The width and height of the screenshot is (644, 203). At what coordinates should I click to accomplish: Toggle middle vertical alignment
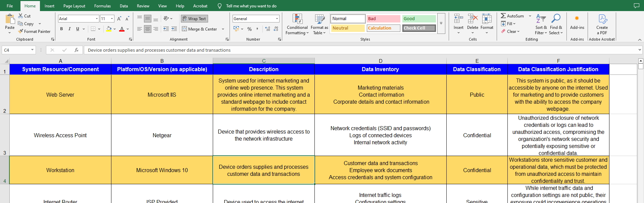pos(148,18)
